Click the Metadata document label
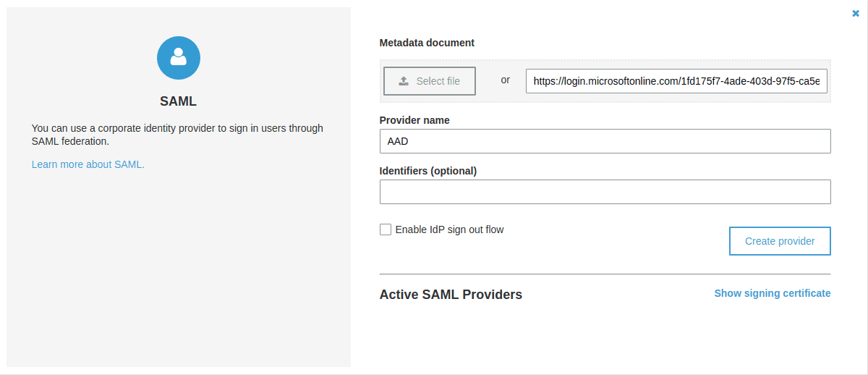The image size is (868, 375). 427,43
